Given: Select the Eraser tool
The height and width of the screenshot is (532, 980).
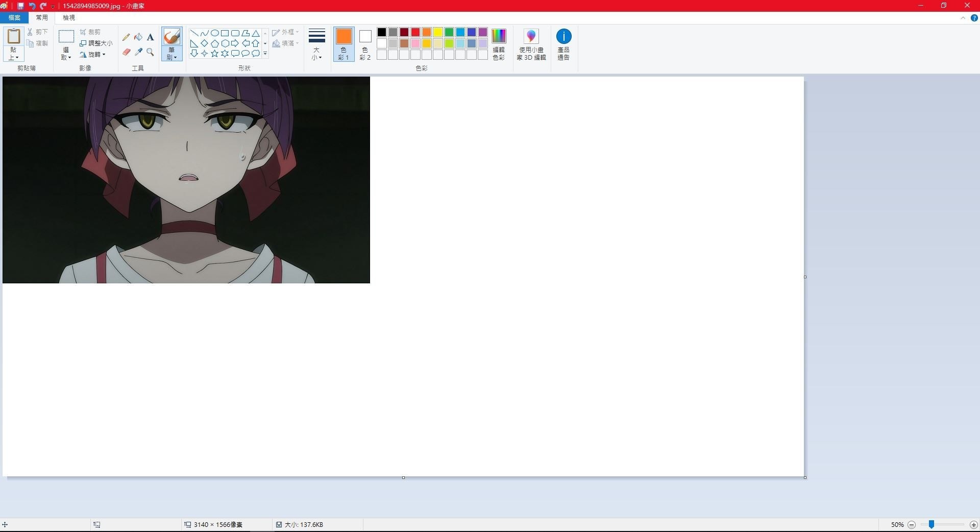Looking at the screenshot, I should point(126,52).
